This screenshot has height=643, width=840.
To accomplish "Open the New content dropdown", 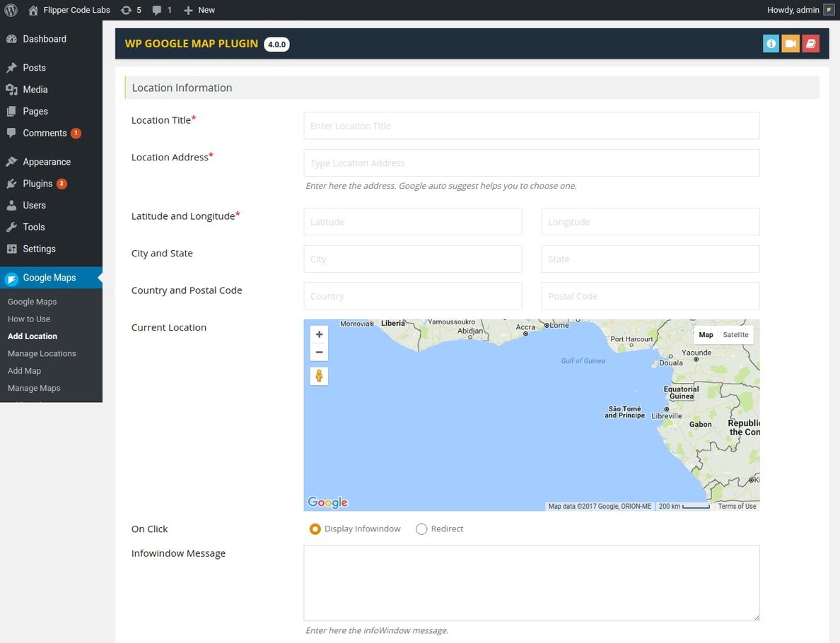I will tap(199, 10).
